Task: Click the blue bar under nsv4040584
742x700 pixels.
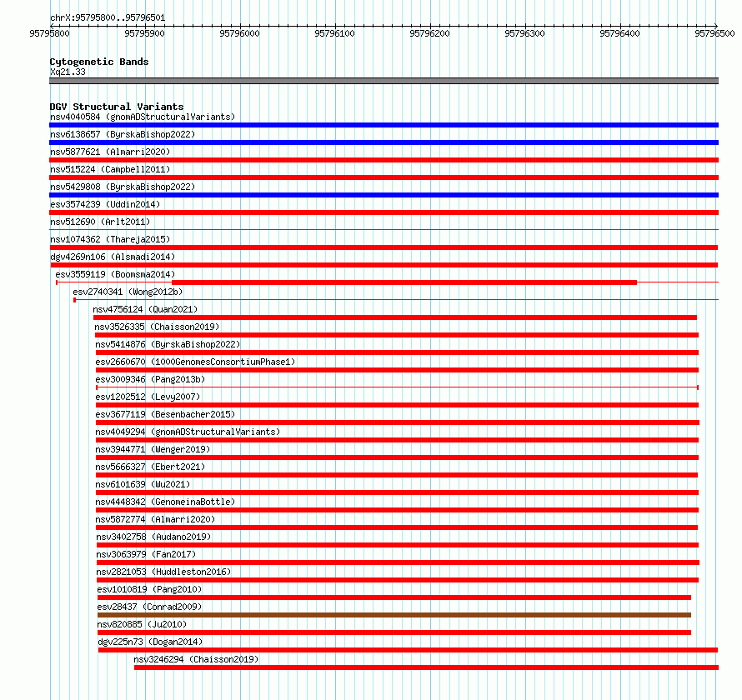Action: tap(384, 125)
